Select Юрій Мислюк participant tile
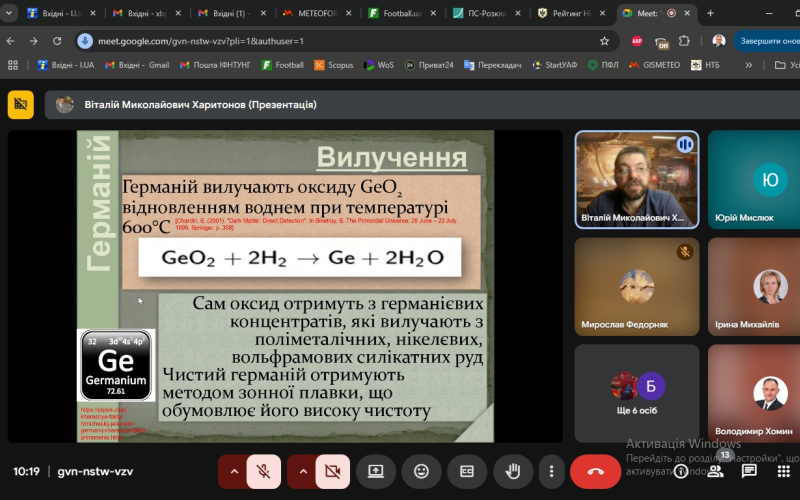 tap(754, 180)
